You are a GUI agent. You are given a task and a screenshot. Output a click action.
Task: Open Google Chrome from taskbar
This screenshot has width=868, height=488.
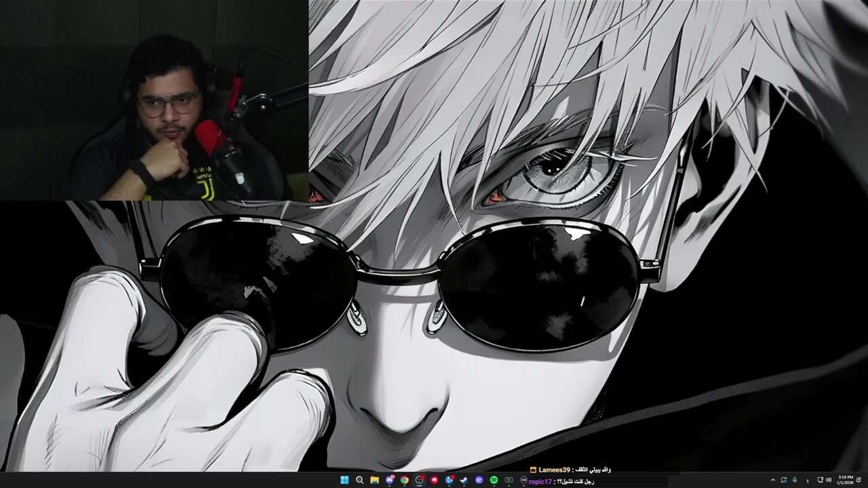pyautogui.click(x=404, y=480)
